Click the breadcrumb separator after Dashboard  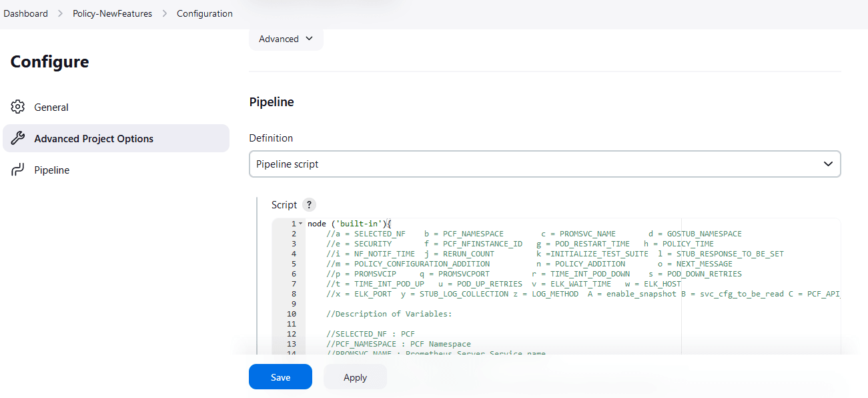coord(59,13)
